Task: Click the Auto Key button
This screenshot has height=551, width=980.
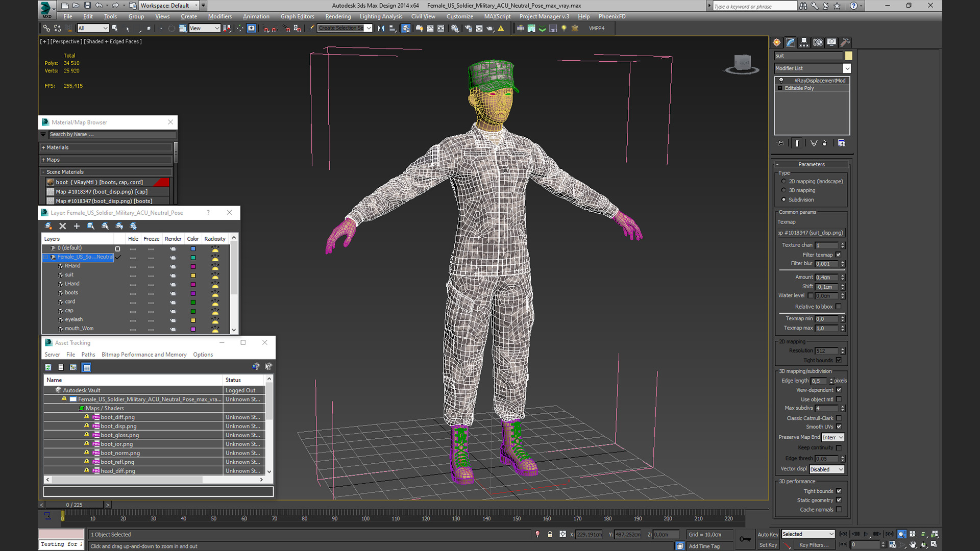Action: [768, 534]
